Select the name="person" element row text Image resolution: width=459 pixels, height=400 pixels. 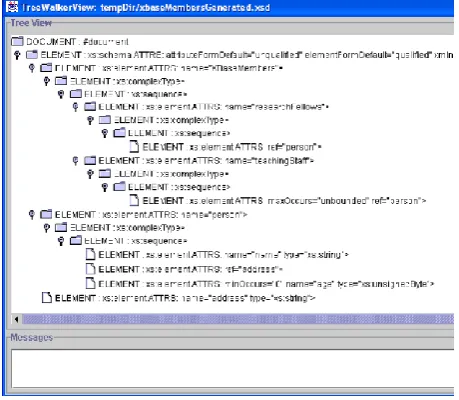(151, 214)
